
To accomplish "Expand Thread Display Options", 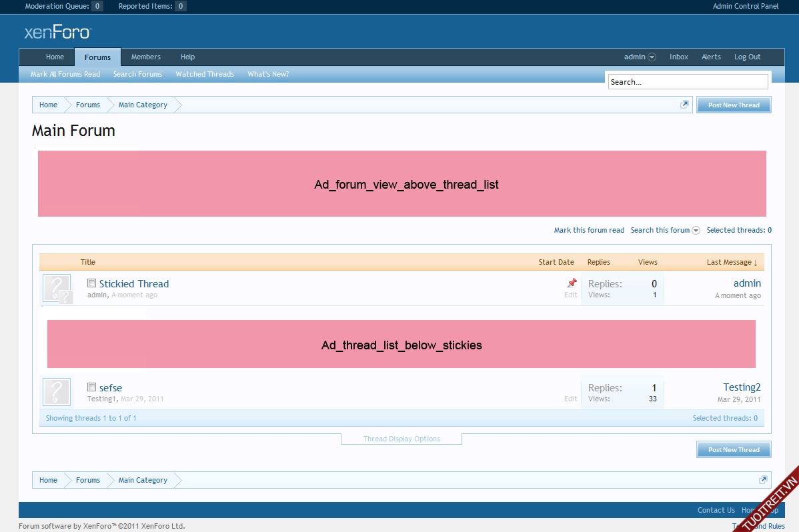I will pos(402,439).
